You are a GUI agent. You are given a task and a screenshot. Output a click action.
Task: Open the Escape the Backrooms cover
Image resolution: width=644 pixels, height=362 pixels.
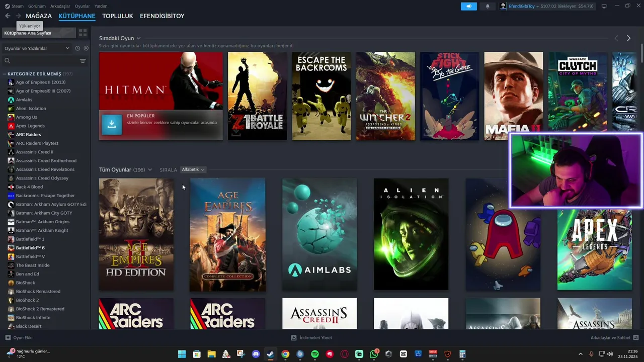coord(321,96)
